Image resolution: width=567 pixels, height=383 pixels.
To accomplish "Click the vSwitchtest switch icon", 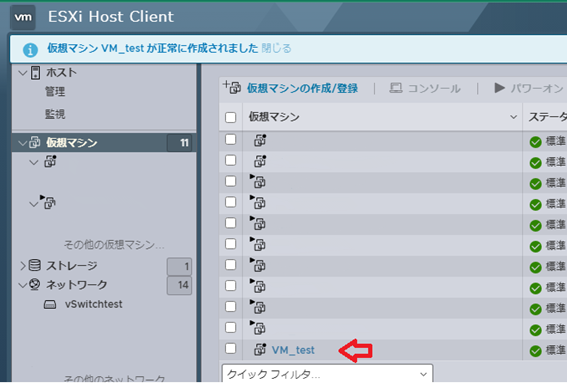I will click(x=50, y=305).
